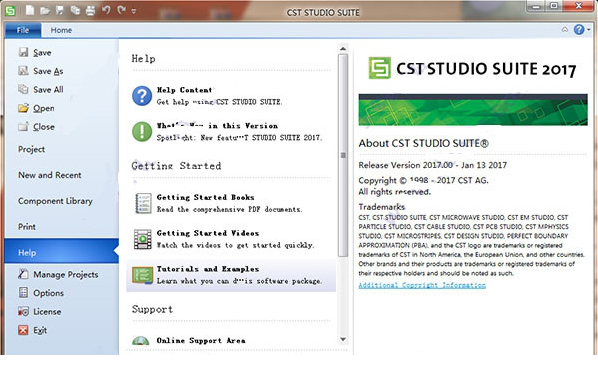
Task: Click the blue Help question mark icon
Action: pos(579,29)
